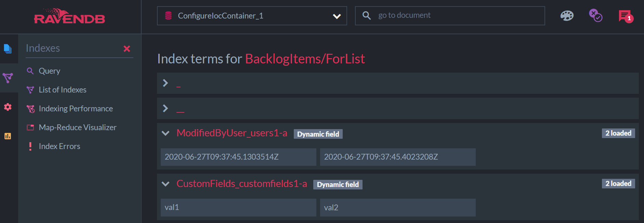
Task: Click the search magnifier icon
Action: [x=366, y=15]
